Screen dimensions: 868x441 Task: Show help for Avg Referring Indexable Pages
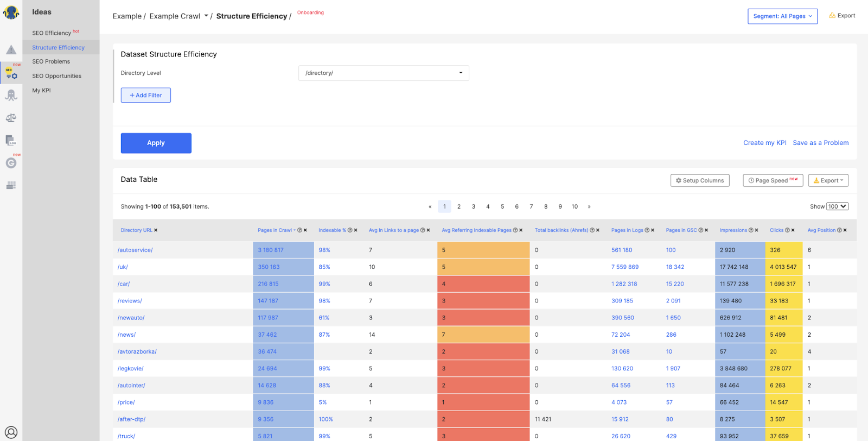[515, 230]
